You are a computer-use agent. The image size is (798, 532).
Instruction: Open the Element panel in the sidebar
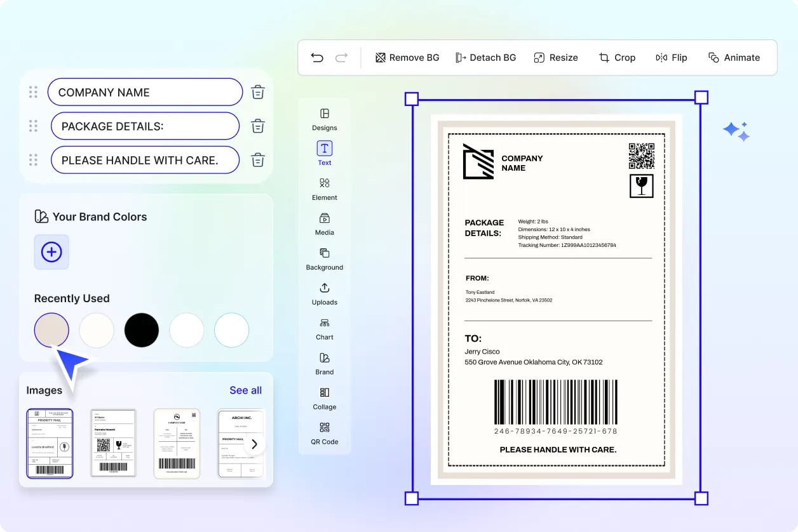(x=324, y=189)
